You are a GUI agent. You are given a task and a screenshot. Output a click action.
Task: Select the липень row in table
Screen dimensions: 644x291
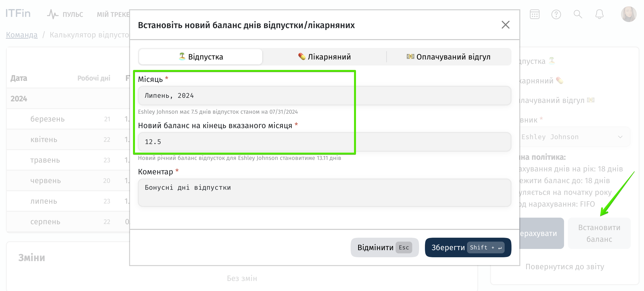point(68,201)
